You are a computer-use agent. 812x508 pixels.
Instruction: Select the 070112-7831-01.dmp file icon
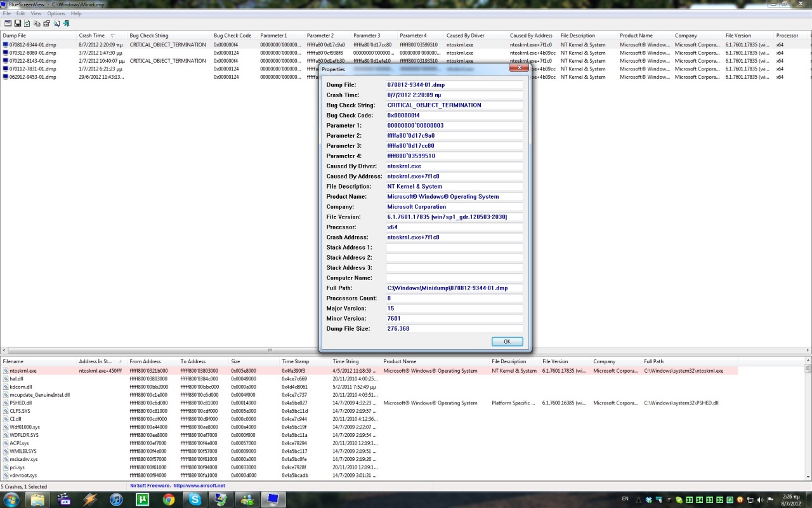coord(5,69)
